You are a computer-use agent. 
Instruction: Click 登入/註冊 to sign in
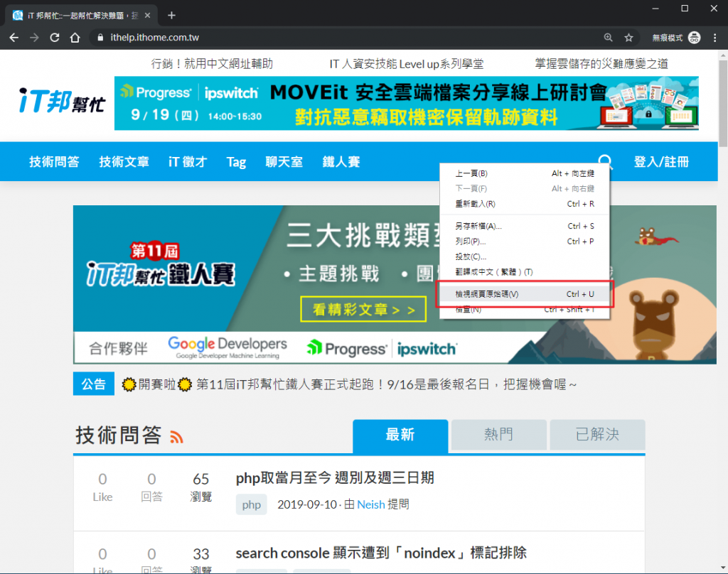[661, 161]
